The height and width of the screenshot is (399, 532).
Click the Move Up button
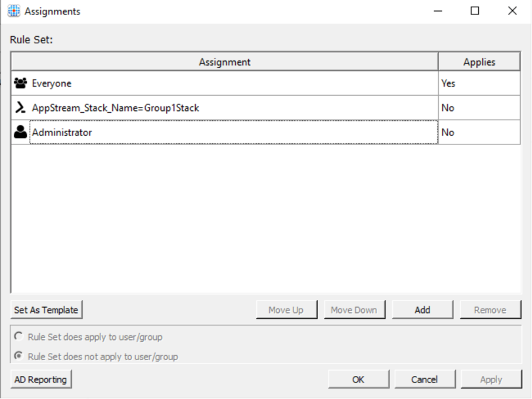pyautogui.click(x=286, y=309)
